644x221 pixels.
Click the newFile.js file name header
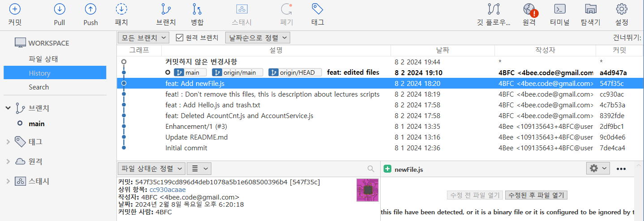[409, 169]
